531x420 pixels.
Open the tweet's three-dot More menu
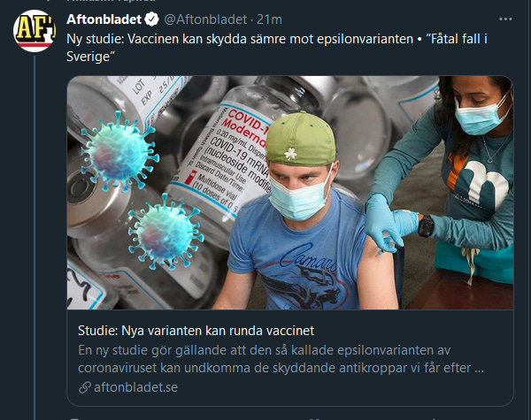click(505, 19)
